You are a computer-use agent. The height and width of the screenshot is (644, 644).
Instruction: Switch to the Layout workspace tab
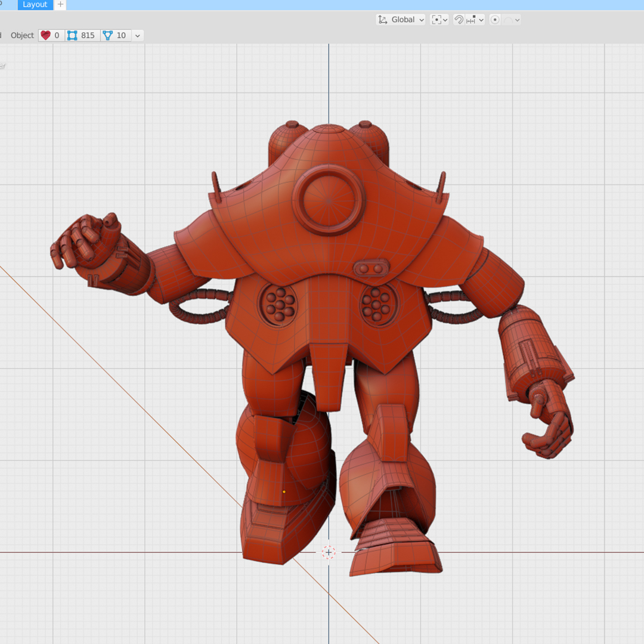coord(35,5)
